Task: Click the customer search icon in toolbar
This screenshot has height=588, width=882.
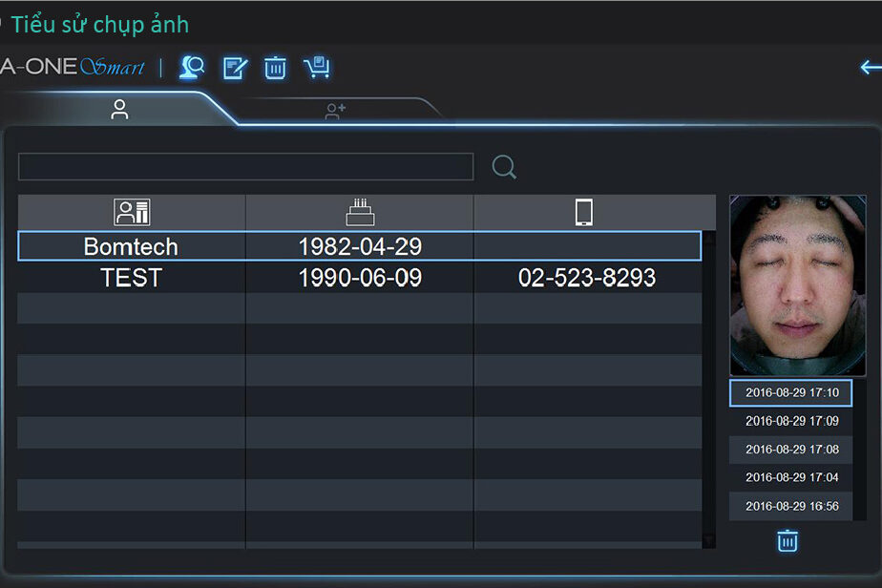Action: coord(193,68)
